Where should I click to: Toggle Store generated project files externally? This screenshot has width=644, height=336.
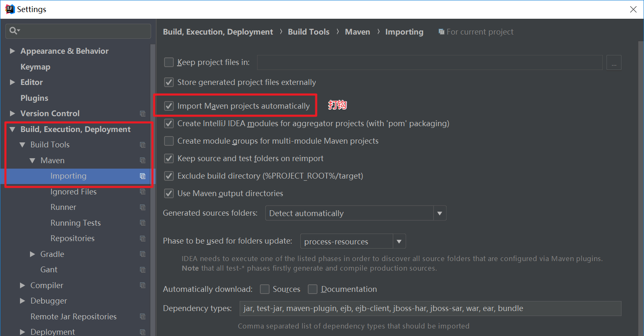169,82
